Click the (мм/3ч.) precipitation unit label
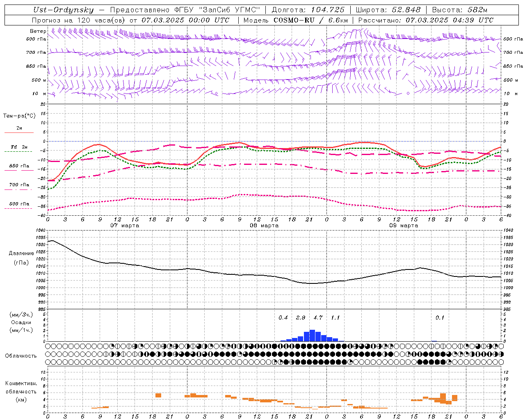The width and height of the screenshot is (525, 420). point(21,315)
